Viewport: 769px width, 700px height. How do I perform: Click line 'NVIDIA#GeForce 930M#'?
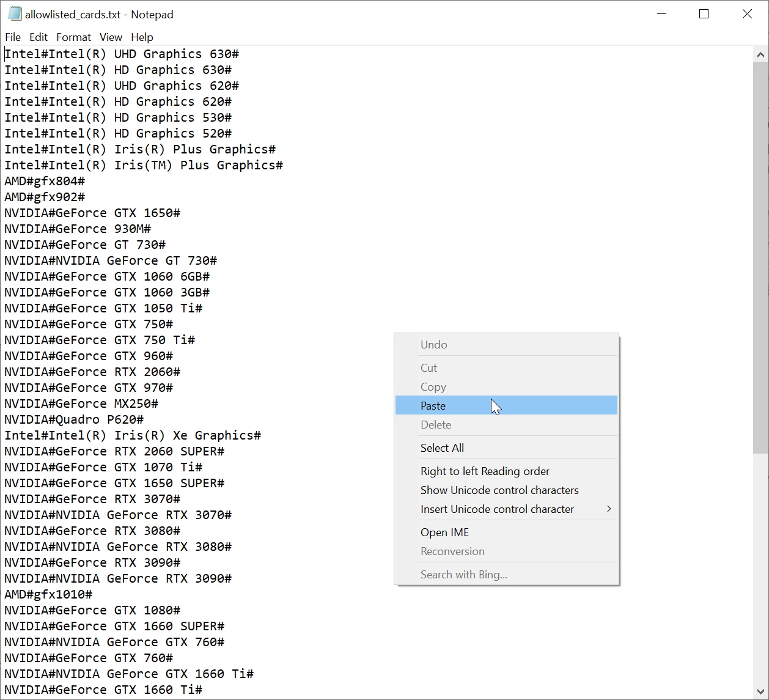[x=78, y=229]
